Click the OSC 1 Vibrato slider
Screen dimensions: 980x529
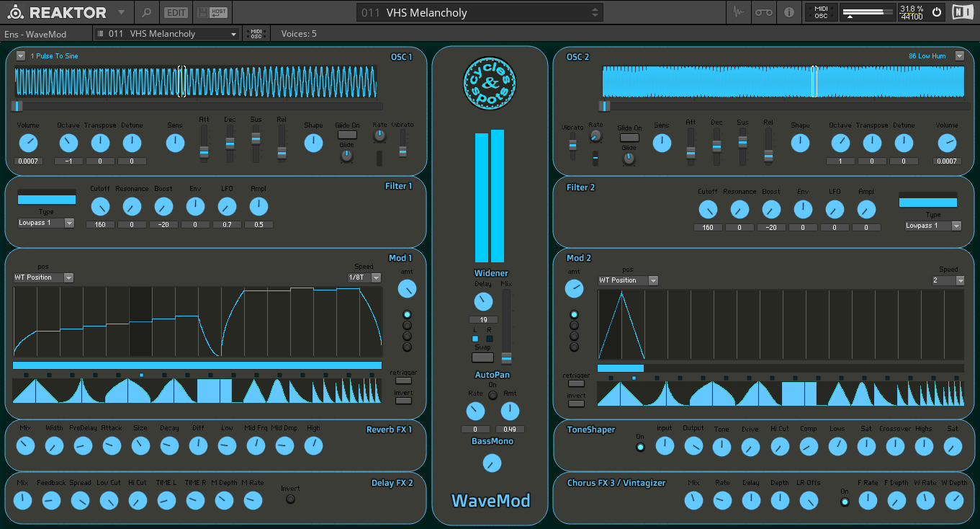(x=403, y=144)
